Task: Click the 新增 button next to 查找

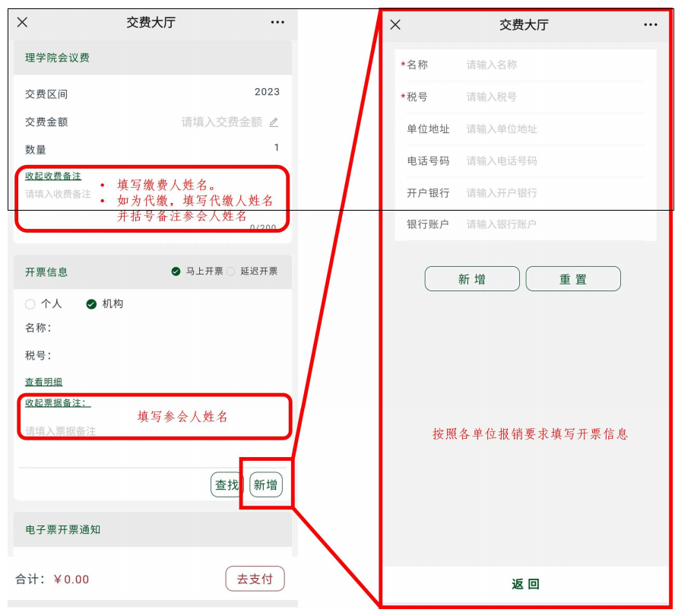Action: [x=266, y=485]
